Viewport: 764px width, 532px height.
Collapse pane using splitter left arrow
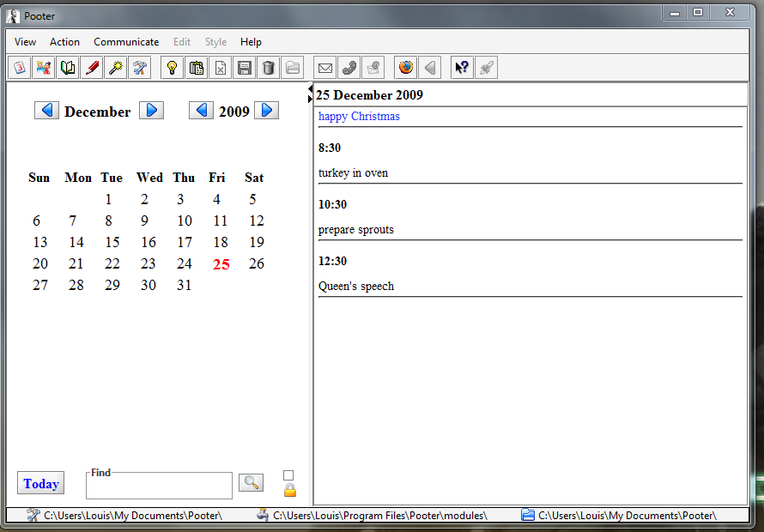311,88
